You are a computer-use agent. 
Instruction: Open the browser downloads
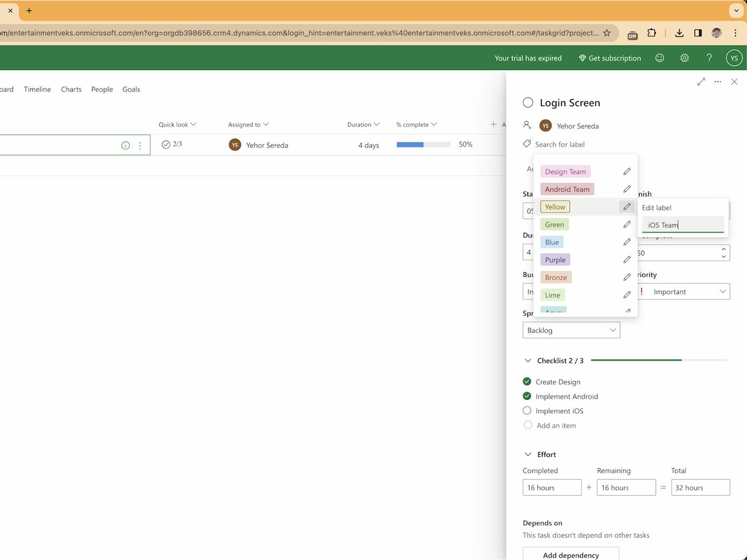click(679, 33)
